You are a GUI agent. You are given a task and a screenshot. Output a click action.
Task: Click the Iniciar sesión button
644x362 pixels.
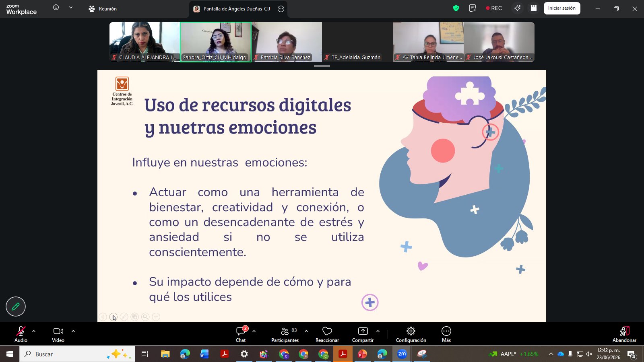point(562,8)
